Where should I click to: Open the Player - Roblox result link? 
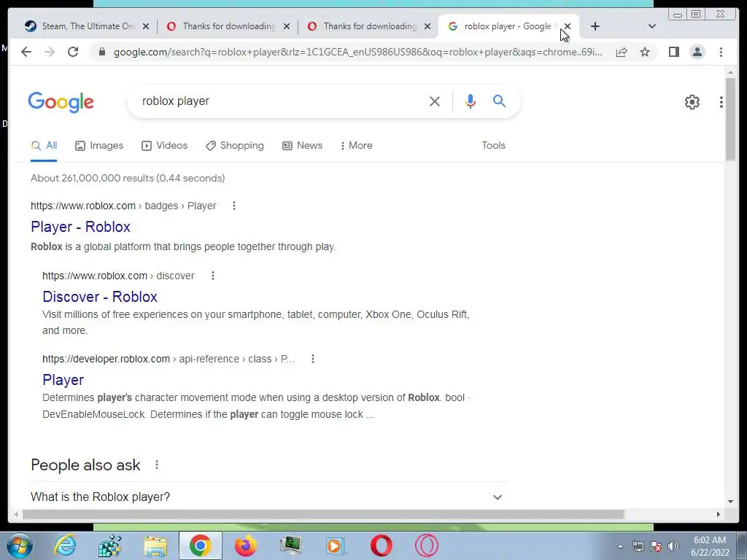click(x=80, y=227)
